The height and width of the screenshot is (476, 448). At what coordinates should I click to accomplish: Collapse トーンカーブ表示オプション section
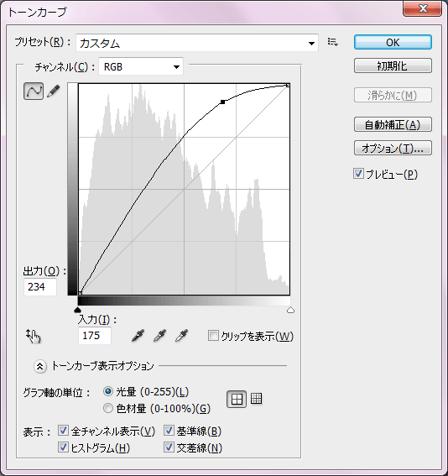click(40, 366)
